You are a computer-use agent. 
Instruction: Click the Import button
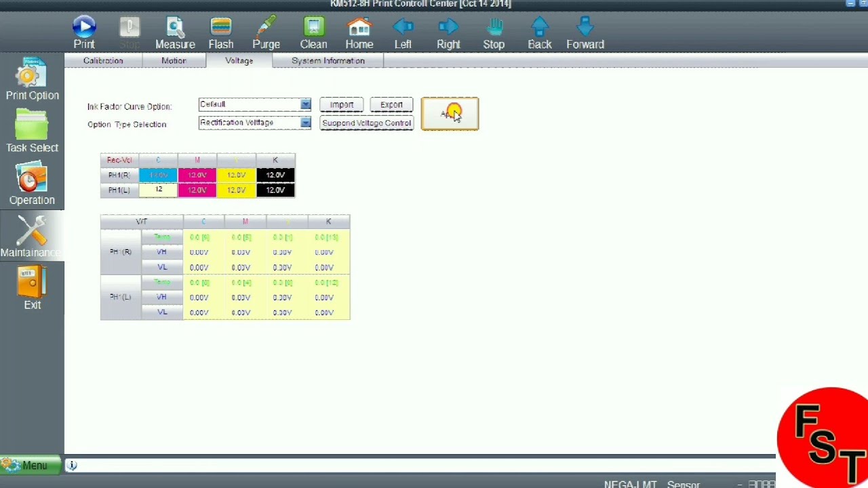(x=342, y=105)
